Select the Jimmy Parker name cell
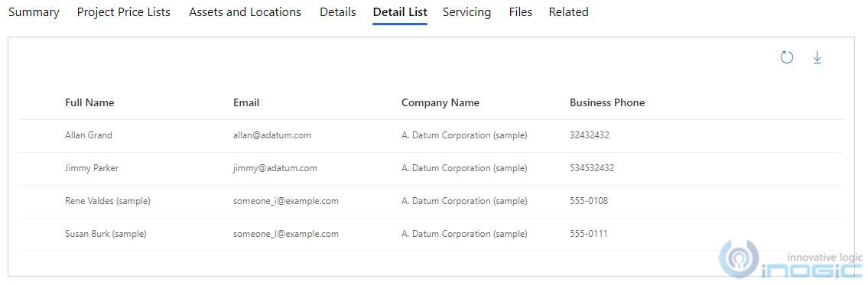868x285 pixels. (x=92, y=168)
